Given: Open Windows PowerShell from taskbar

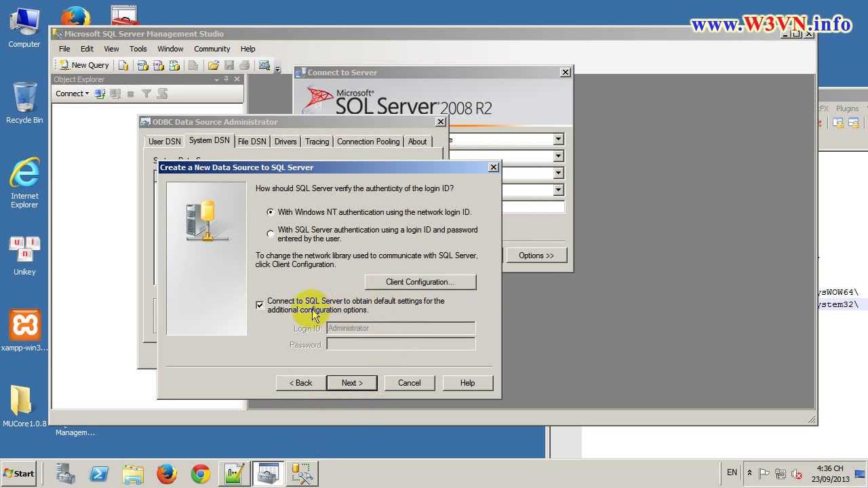Looking at the screenshot, I should (99, 473).
